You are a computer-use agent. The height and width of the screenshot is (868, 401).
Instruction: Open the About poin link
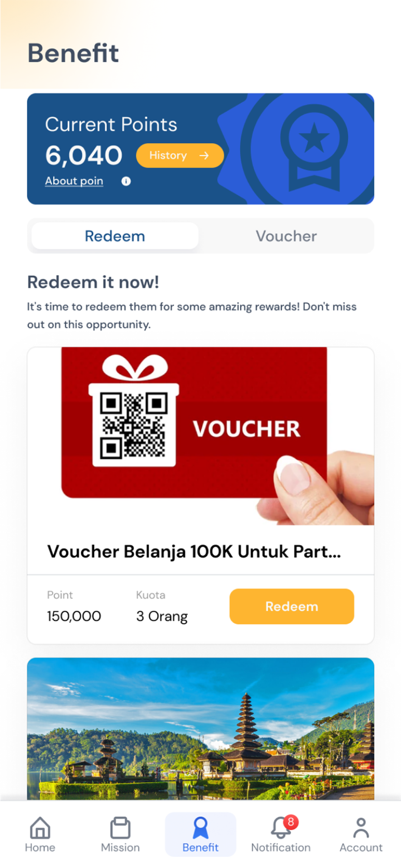74,181
